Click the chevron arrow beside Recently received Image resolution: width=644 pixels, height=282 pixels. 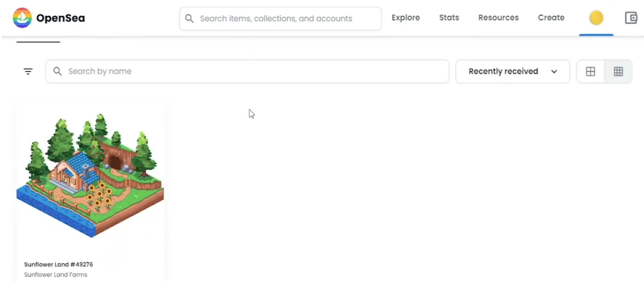[554, 72]
